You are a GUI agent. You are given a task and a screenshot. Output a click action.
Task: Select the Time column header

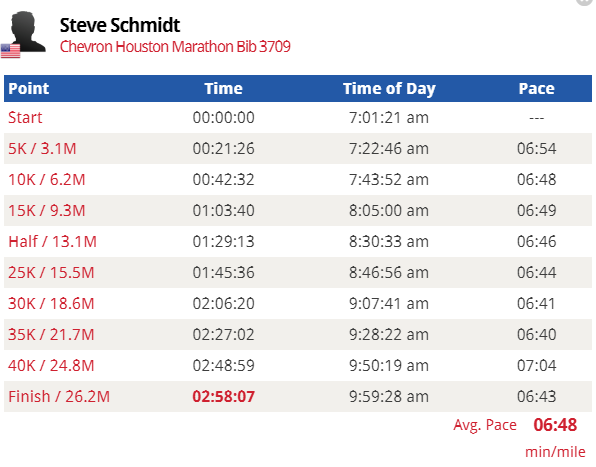coord(224,89)
